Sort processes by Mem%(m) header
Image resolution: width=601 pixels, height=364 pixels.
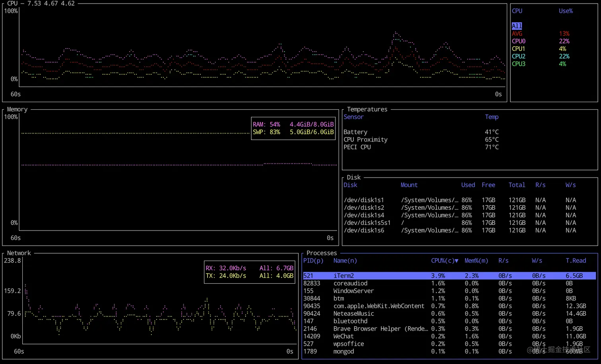tap(476, 261)
